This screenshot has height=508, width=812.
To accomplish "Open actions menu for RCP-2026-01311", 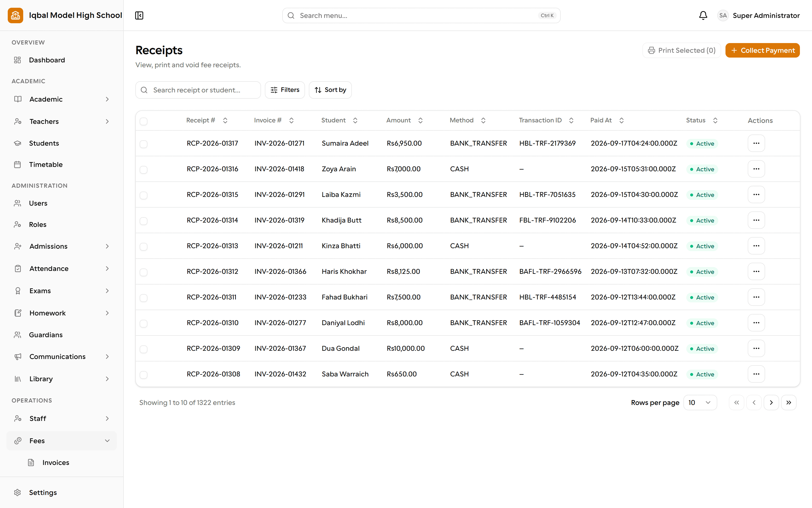I will [756, 297].
